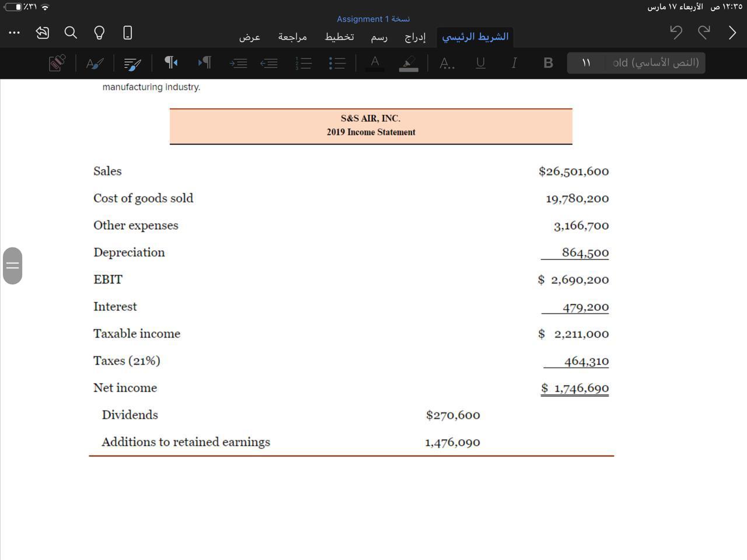The width and height of the screenshot is (747, 560).
Task: Click the text 'manufacturing industry.'
Action: (152, 87)
